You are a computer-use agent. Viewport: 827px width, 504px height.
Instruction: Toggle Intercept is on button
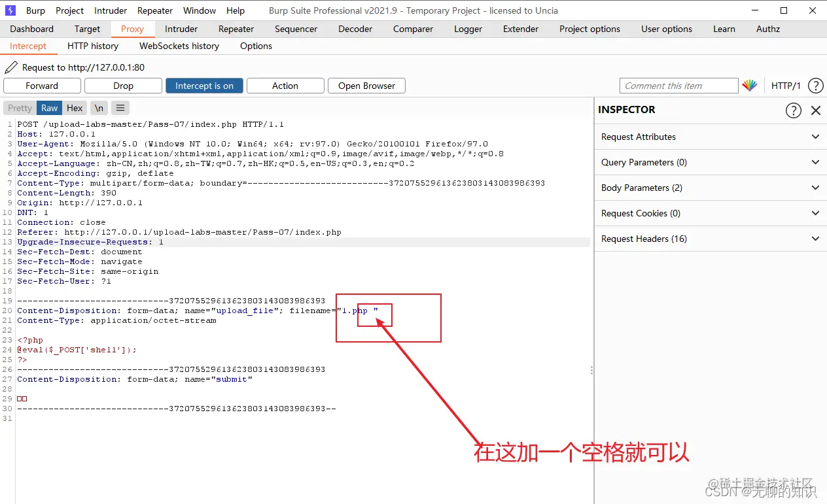tap(204, 86)
